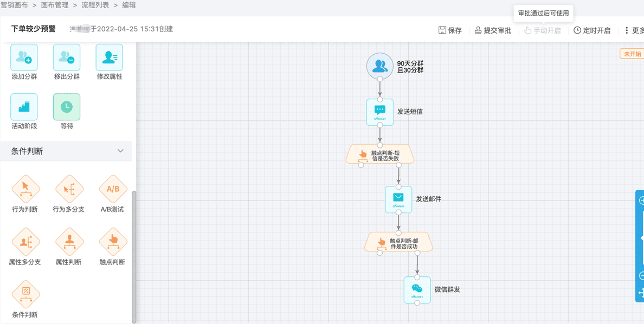The width and height of the screenshot is (644, 324).
Task: Open the 更多 dropdown menu
Action: (633, 30)
